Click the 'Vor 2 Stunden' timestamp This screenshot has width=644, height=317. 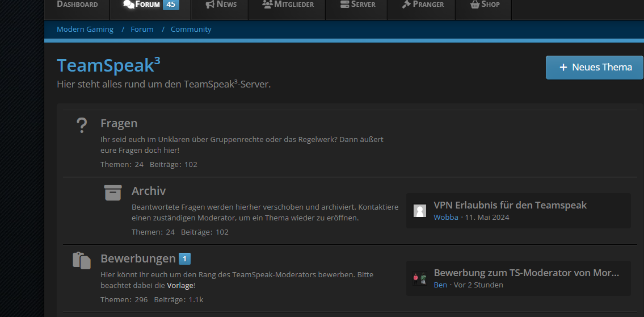[x=478, y=285]
